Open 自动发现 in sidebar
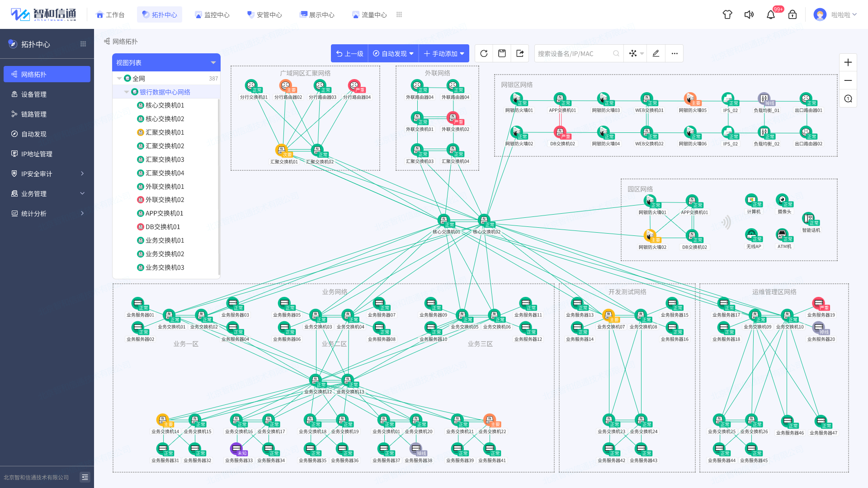868x488 pixels. pyautogui.click(x=47, y=134)
